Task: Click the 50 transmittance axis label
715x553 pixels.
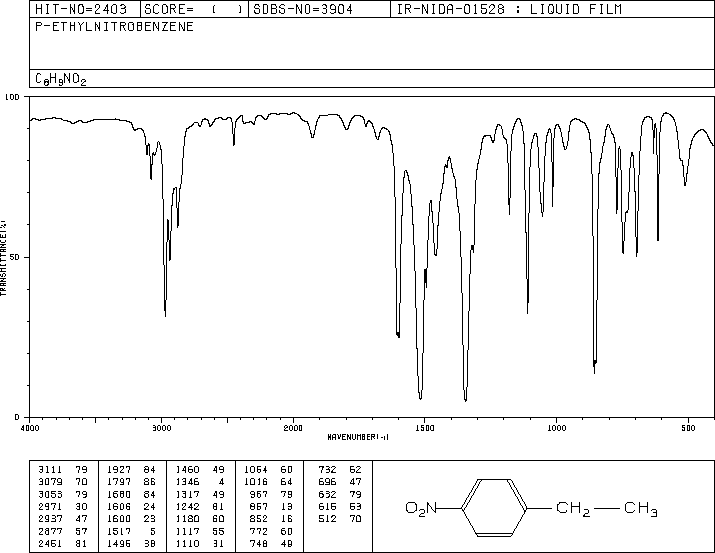Action: pos(15,257)
